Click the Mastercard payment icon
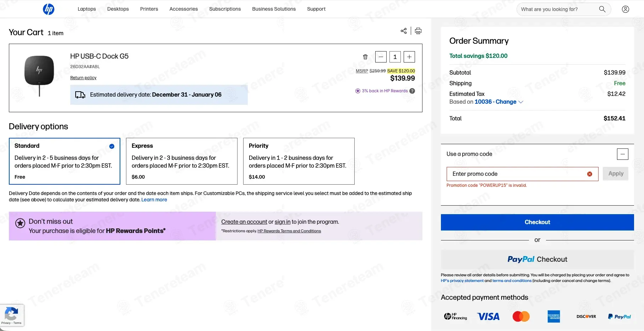644x331 pixels. 521,316
